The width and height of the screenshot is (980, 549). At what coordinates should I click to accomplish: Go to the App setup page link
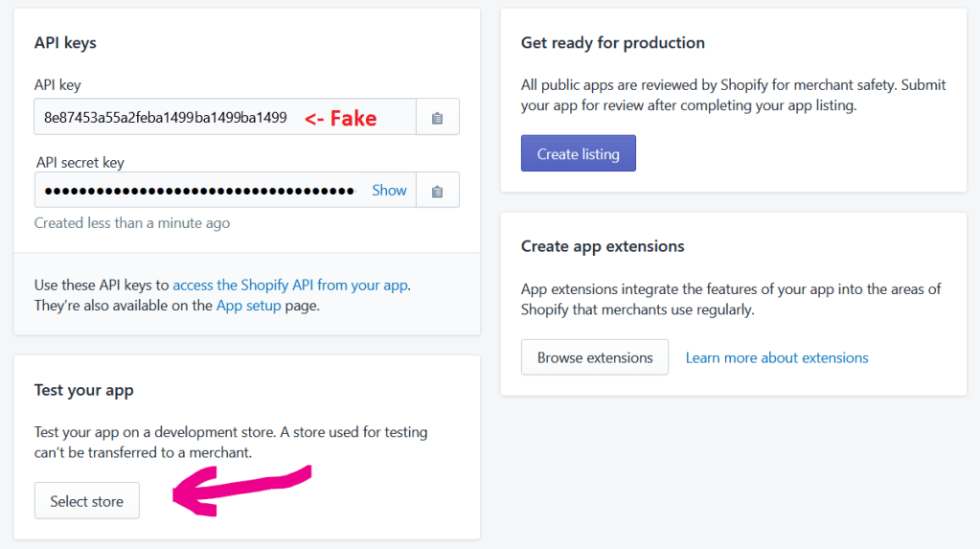click(248, 306)
